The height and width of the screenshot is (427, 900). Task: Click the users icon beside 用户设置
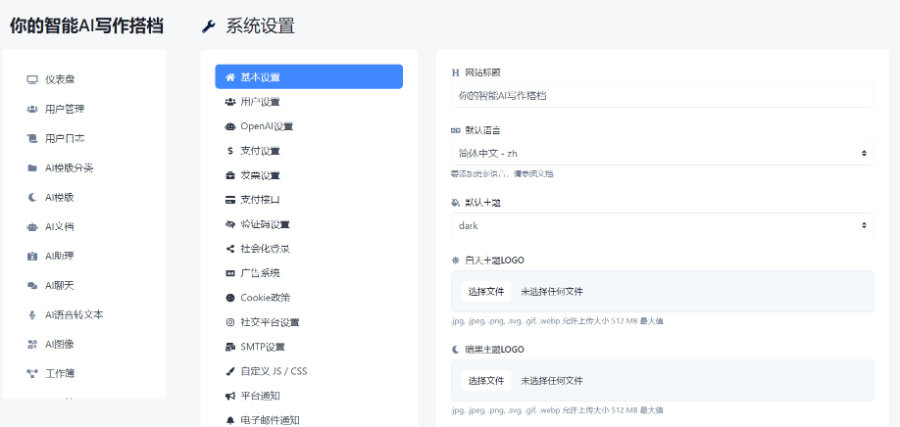(230, 102)
